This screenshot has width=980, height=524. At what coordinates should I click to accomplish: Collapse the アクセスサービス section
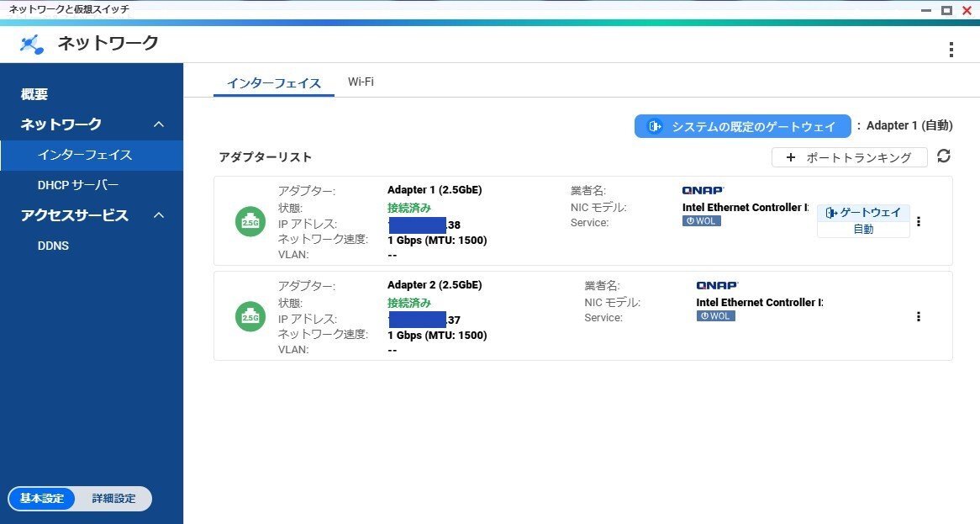(159, 215)
